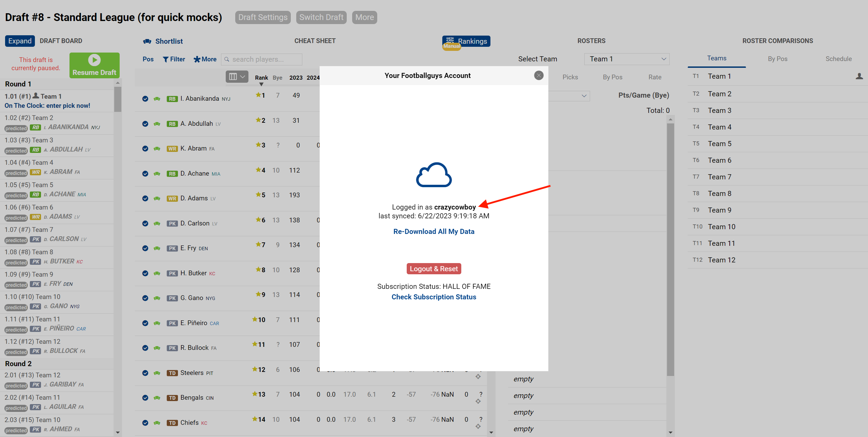
Task: Click helmet icon for K. Abram
Action: click(157, 149)
